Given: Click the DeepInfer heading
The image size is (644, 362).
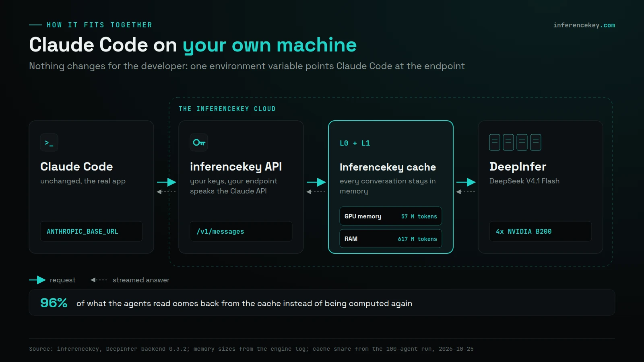Looking at the screenshot, I should [x=518, y=167].
